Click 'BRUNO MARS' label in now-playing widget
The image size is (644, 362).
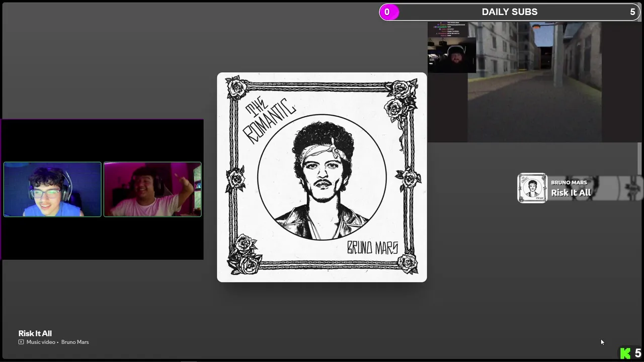(x=569, y=183)
